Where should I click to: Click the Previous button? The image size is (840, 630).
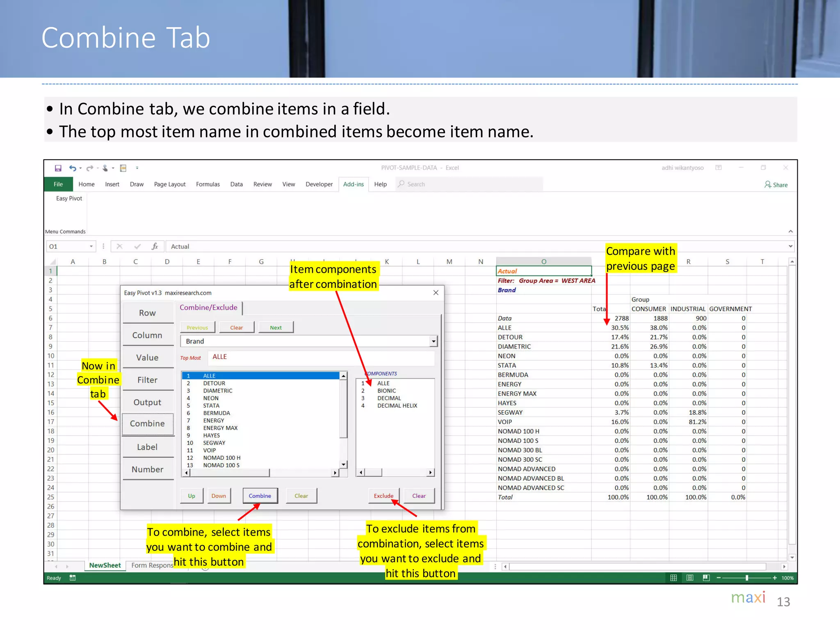[x=197, y=328]
